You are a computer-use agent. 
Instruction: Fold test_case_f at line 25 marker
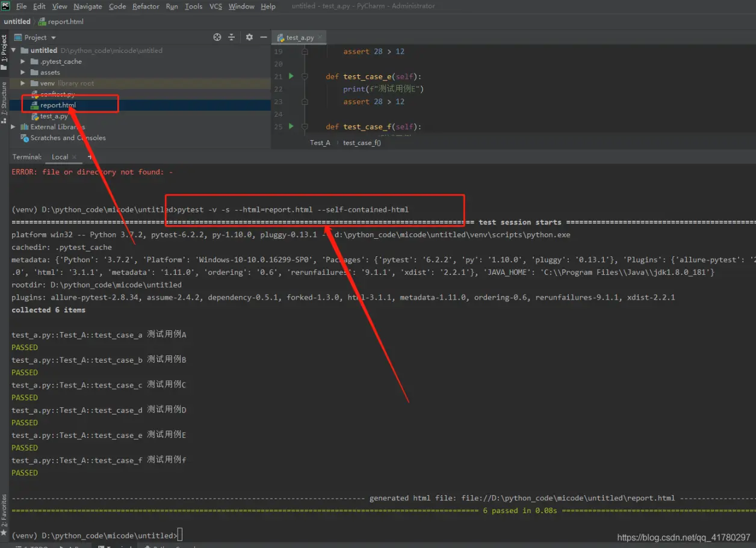(x=305, y=126)
